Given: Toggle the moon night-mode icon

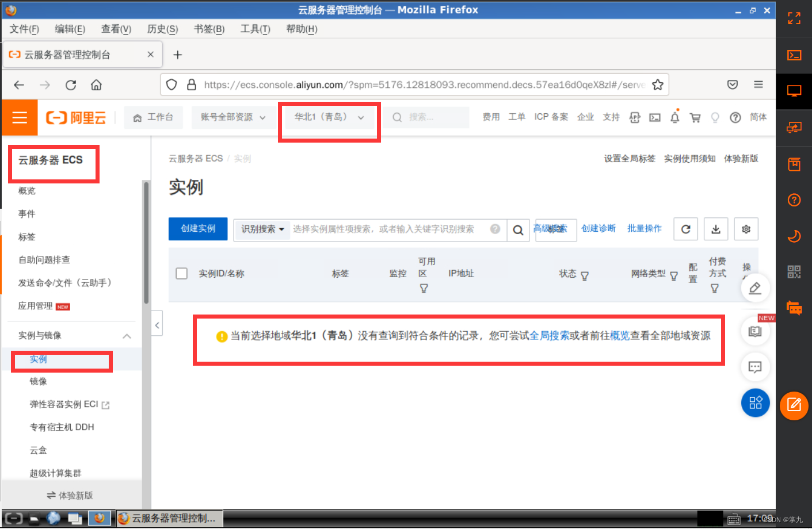Looking at the screenshot, I should [794, 236].
